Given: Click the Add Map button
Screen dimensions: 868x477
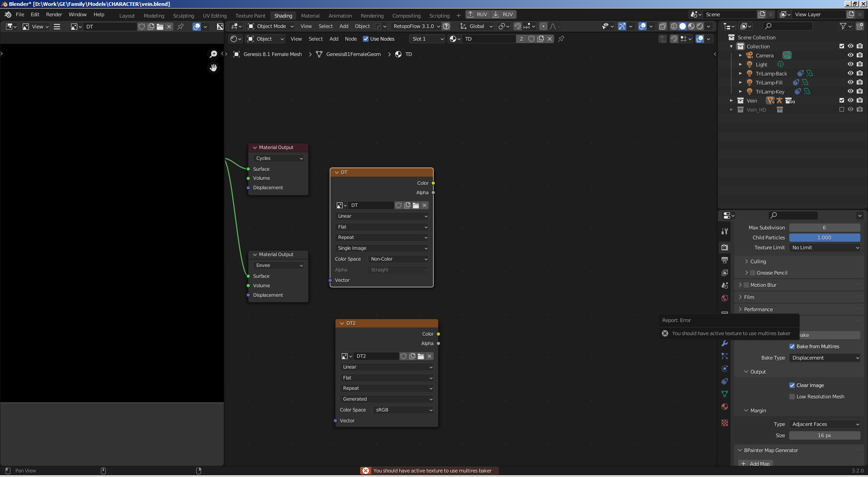Looking at the screenshot, I should tap(755, 463).
